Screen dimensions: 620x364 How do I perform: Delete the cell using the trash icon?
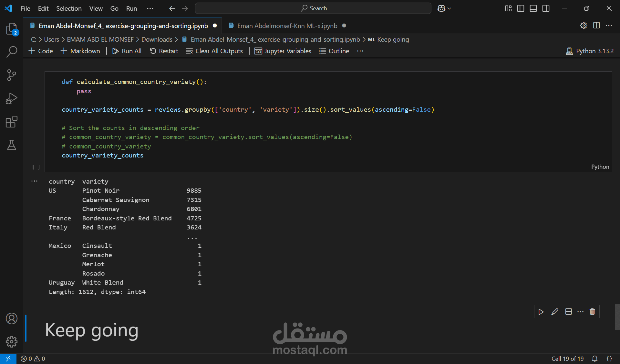point(592,312)
